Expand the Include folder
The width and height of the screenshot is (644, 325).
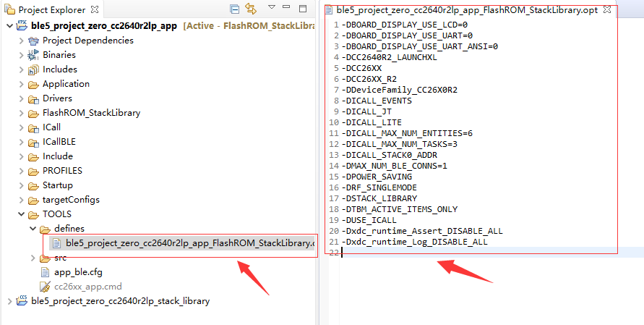22,157
